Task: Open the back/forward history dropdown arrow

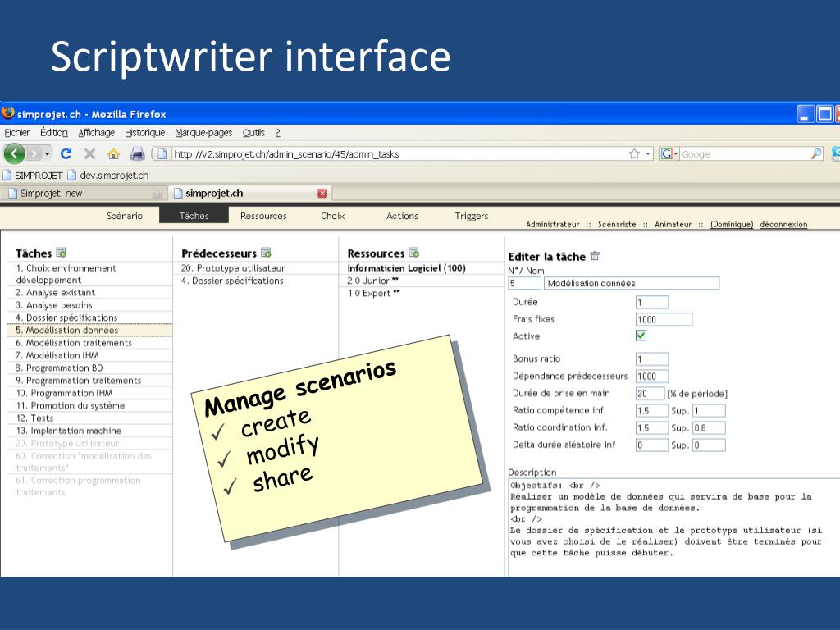Action: click(47, 154)
